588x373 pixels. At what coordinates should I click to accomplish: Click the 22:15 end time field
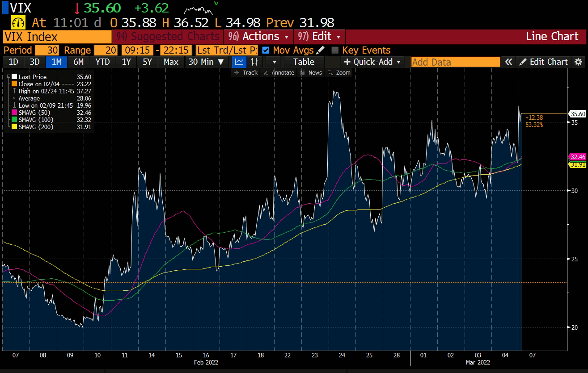[x=176, y=50]
